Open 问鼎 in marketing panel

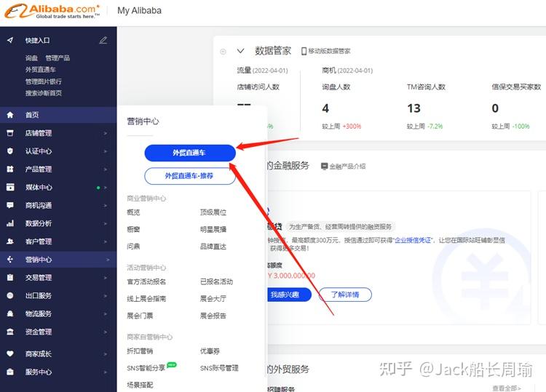(x=133, y=247)
